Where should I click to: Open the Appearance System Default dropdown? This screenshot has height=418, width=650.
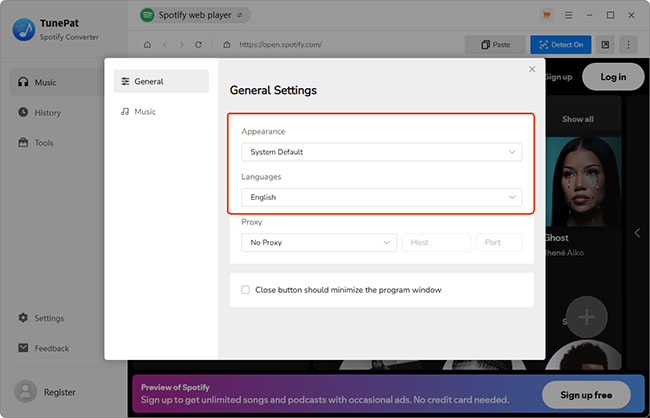point(382,152)
